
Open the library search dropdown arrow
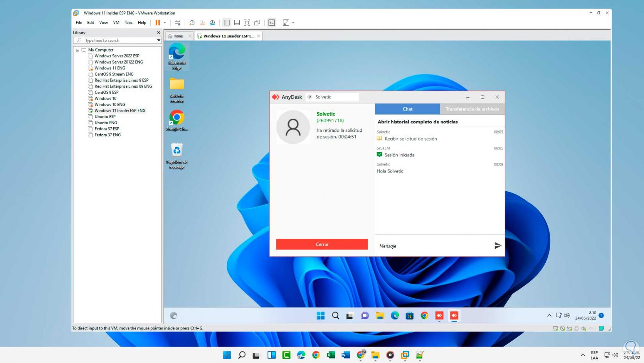(158, 40)
